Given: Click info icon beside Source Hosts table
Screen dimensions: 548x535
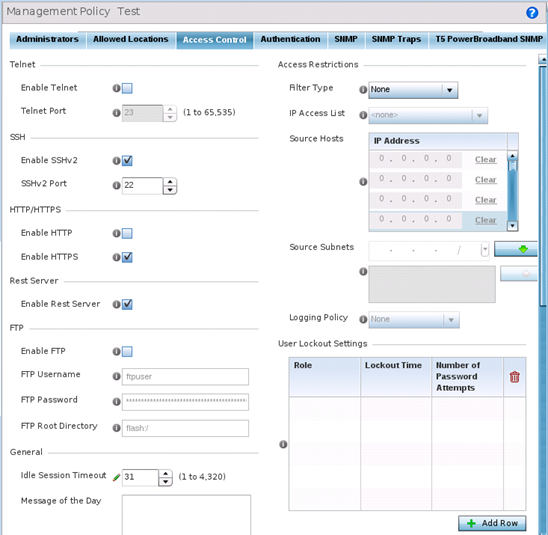Looking at the screenshot, I should [363, 182].
